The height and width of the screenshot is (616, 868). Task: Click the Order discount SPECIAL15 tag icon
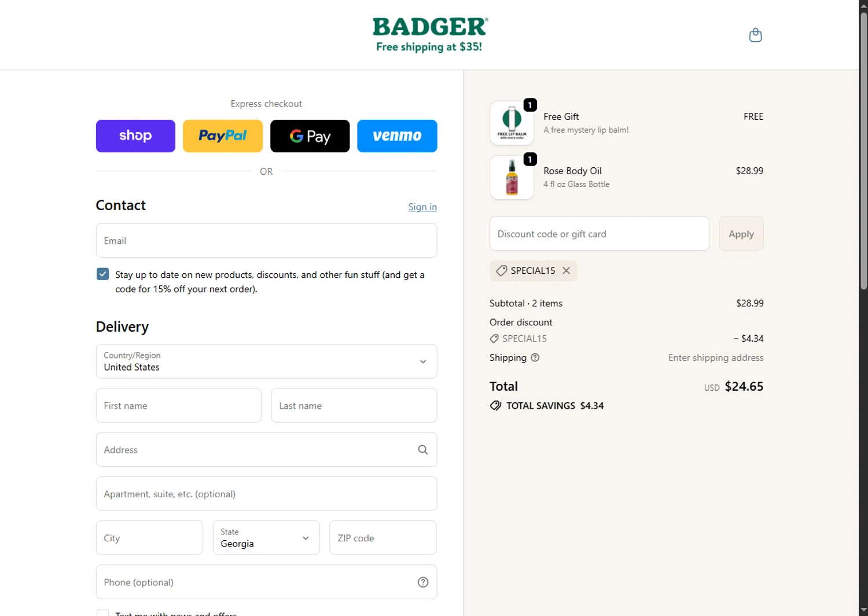[x=494, y=339]
